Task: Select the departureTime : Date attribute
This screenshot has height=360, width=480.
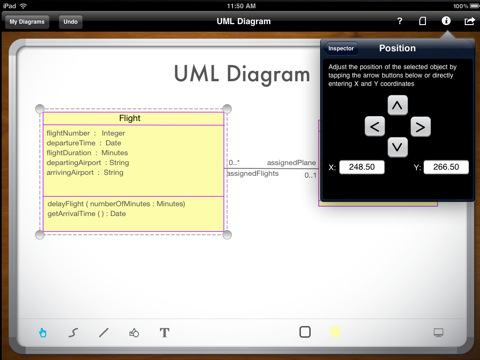Action: pyautogui.click(x=84, y=143)
